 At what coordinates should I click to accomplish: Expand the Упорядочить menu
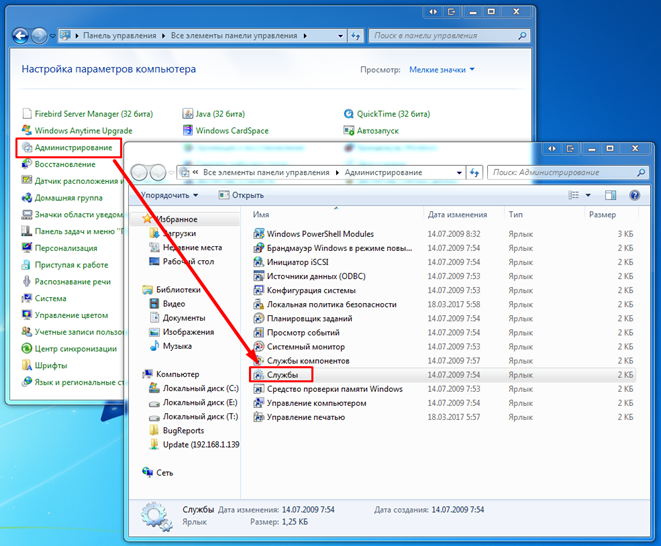click(x=170, y=195)
